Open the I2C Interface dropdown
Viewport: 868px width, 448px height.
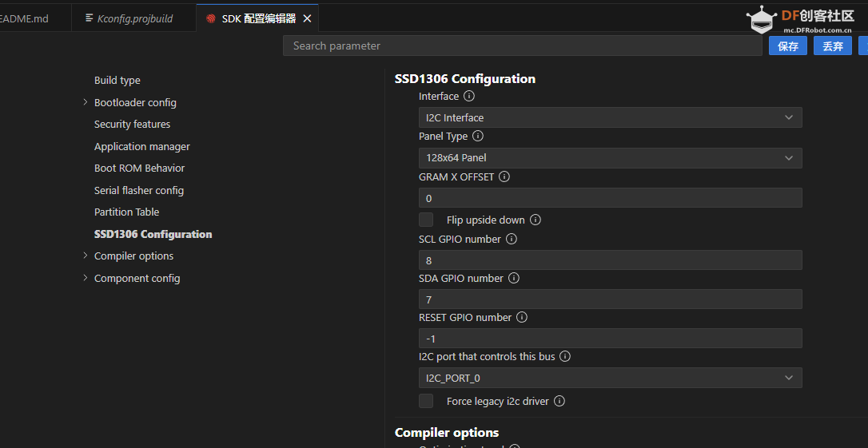610,117
